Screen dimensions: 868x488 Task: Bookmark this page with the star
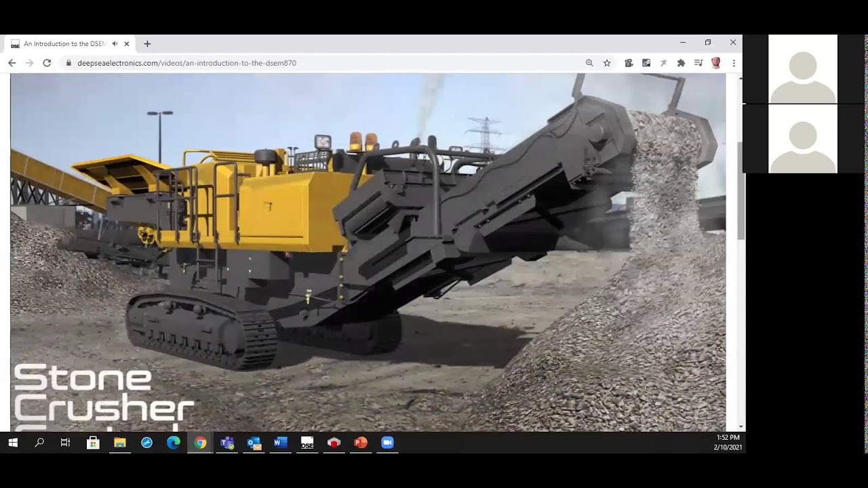pyautogui.click(x=607, y=63)
